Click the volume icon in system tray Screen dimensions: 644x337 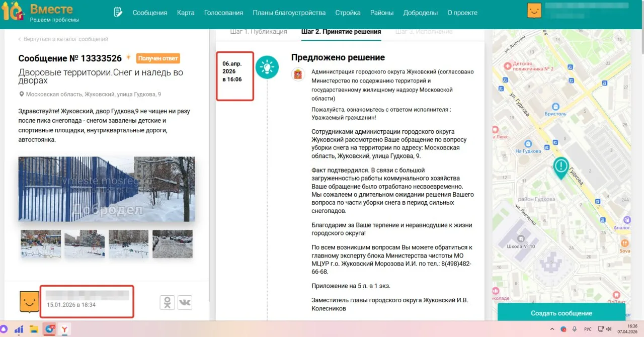(x=608, y=329)
